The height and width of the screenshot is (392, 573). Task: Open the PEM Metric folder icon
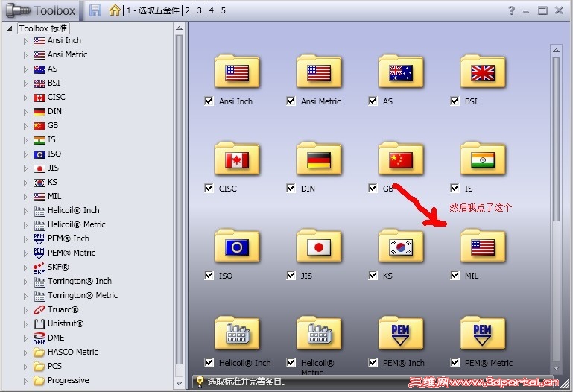[482, 333]
